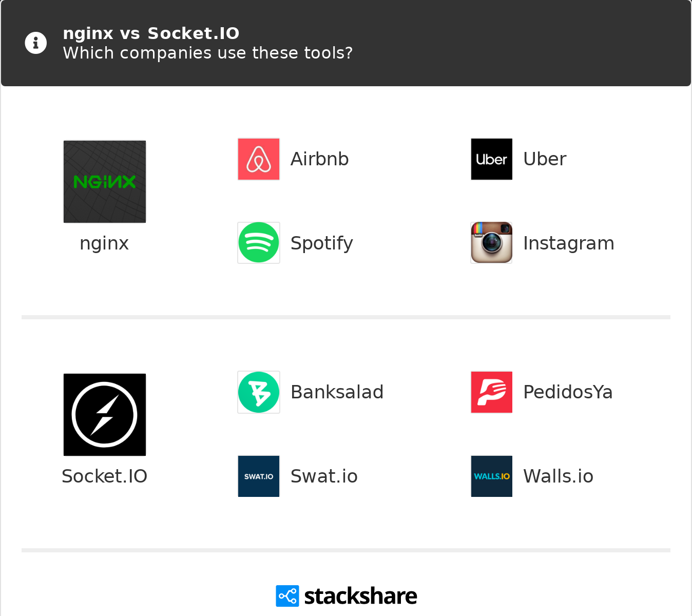Click the Uber logo icon
The height and width of the screenshot is (616, 692).
pos(491,159)
